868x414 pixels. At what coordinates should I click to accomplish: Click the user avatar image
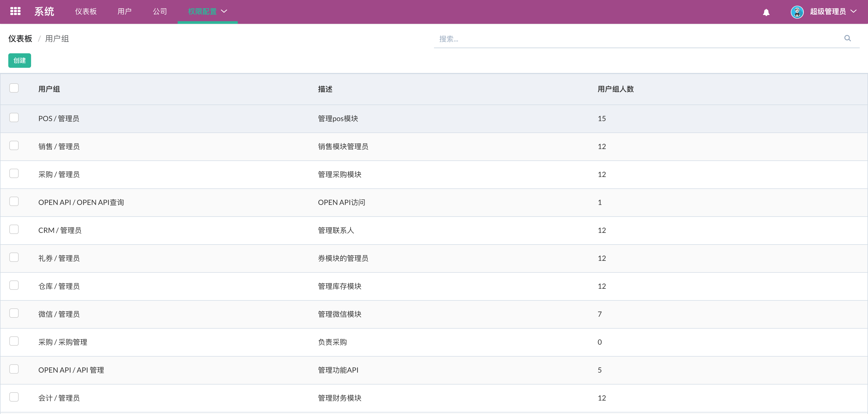[x=797, y=12]
